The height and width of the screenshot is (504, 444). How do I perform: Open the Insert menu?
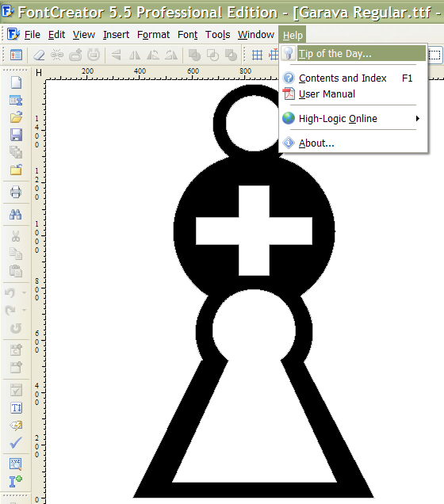tap(116, 34)
